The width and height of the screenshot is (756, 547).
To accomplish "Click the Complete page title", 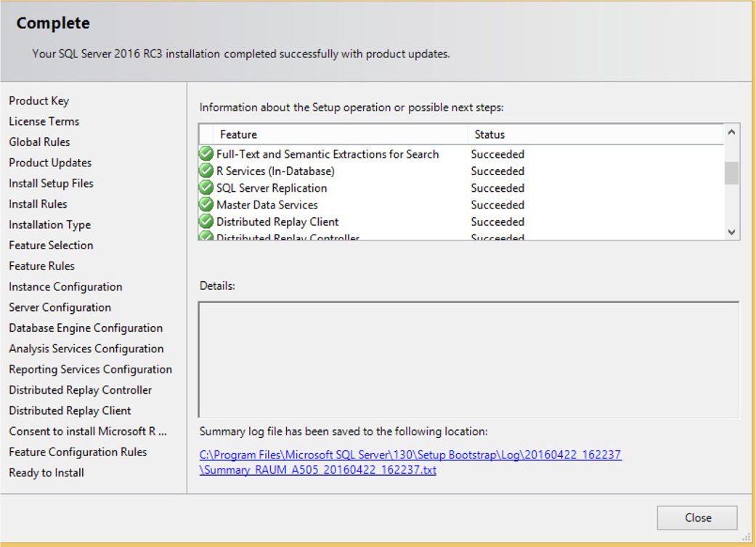I will pyautogui.click(x=53, y=23).
